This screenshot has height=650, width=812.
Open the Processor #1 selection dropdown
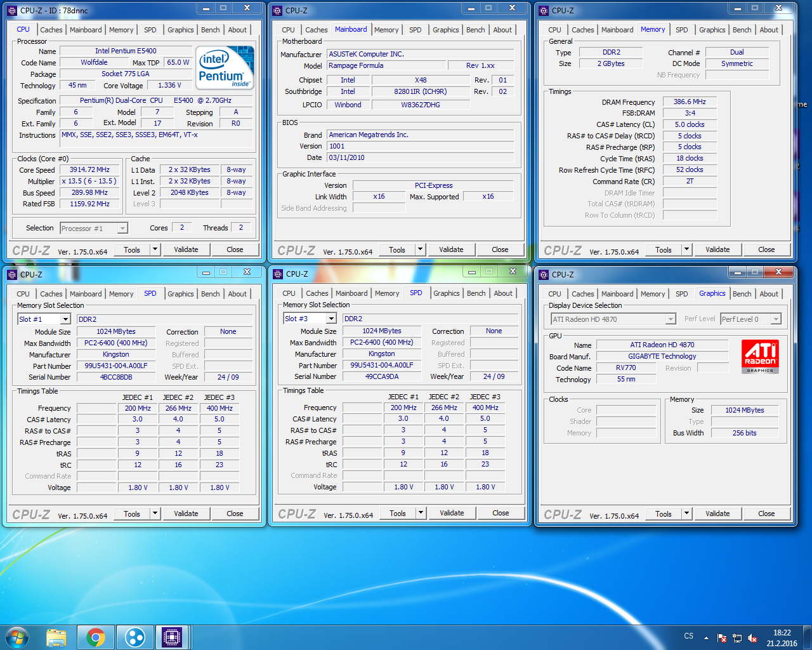(x=122, y=229)
